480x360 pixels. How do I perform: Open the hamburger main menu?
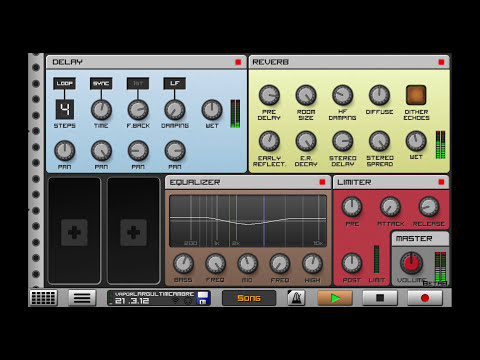click(x=82, y=298)
